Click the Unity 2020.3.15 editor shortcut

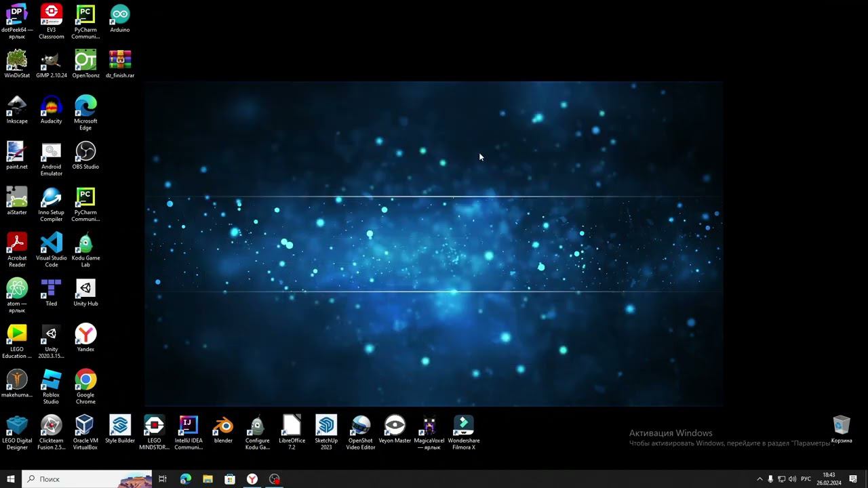[52, 340]
